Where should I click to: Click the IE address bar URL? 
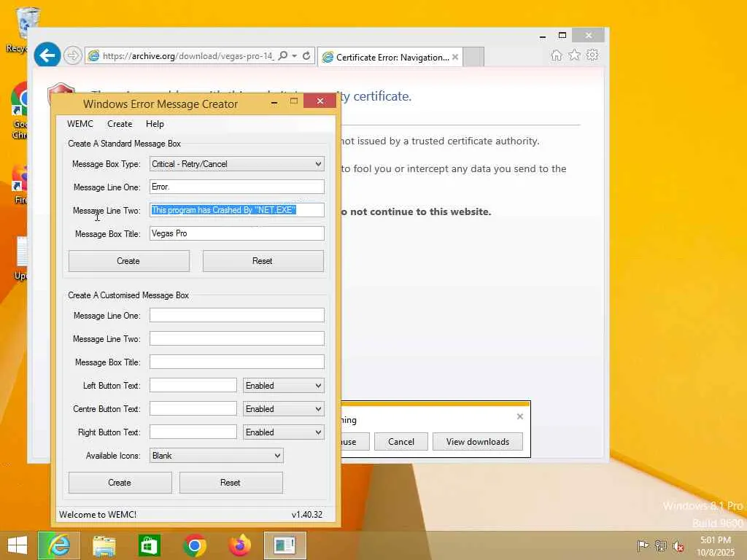click(188, 55)
